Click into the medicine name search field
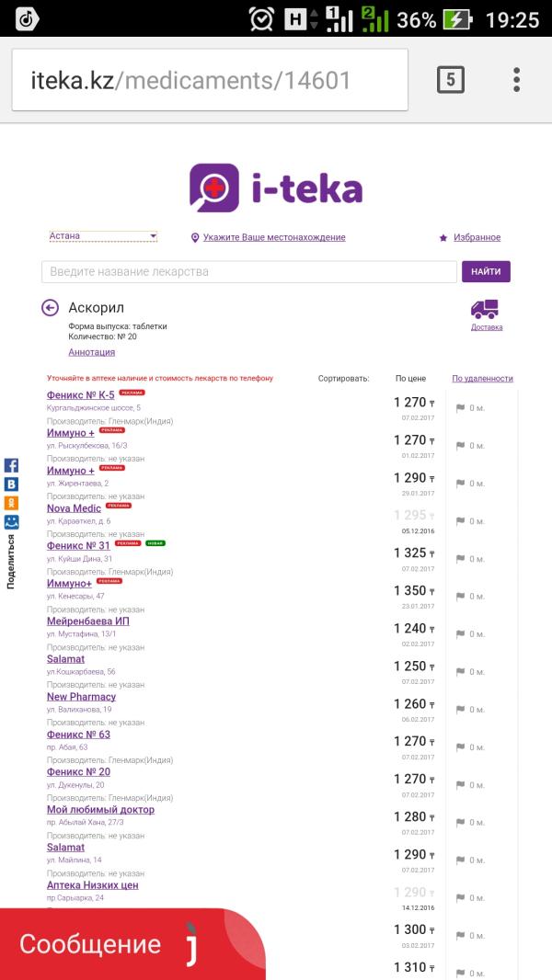Image resolution: width=552 pixels, height=980 pixels. click(x=249, y=272)
